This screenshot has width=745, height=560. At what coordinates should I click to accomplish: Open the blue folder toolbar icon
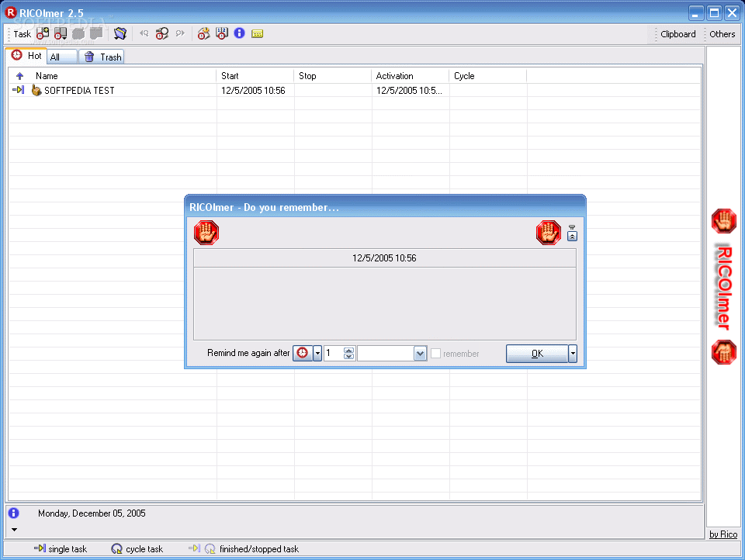tap(120, 33)
